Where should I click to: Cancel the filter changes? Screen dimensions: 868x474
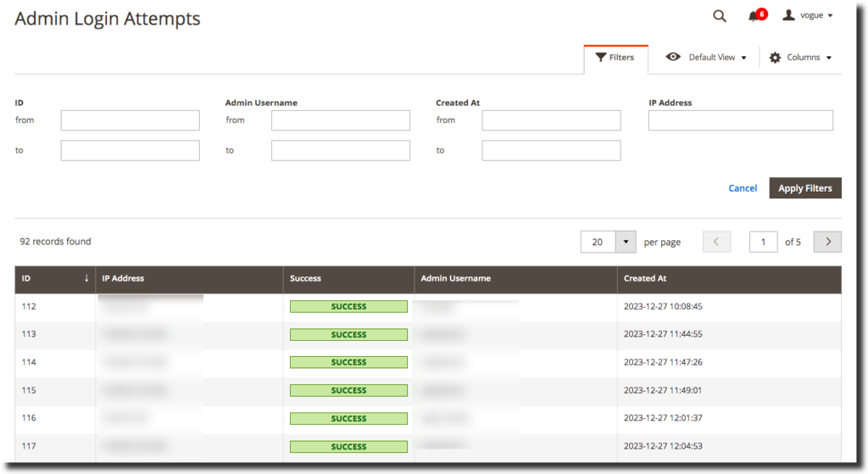(743, 188)
